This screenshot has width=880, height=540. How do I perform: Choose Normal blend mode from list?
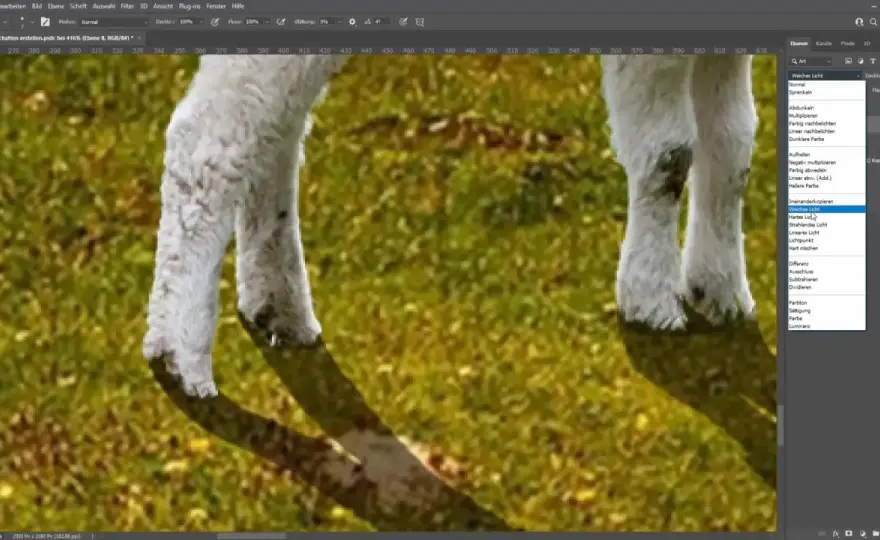click(826, 84)
